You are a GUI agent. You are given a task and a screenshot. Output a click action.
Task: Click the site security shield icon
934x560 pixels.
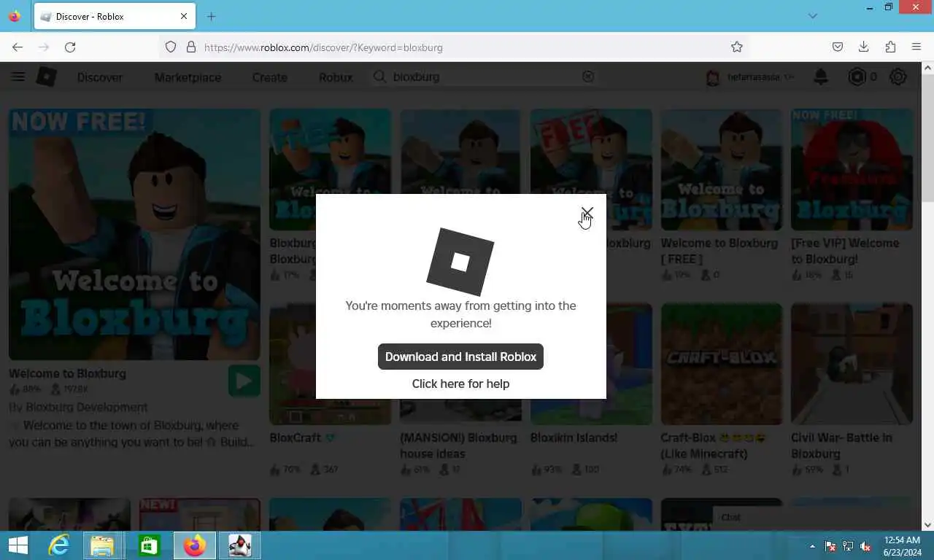tap(171, 47)
